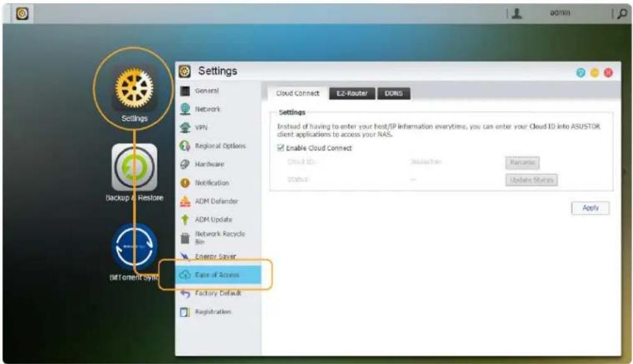Image resolution: width=633 pixels, height=364 pixels.
Task: Click the Apply button
Action: tap(590, 208)
